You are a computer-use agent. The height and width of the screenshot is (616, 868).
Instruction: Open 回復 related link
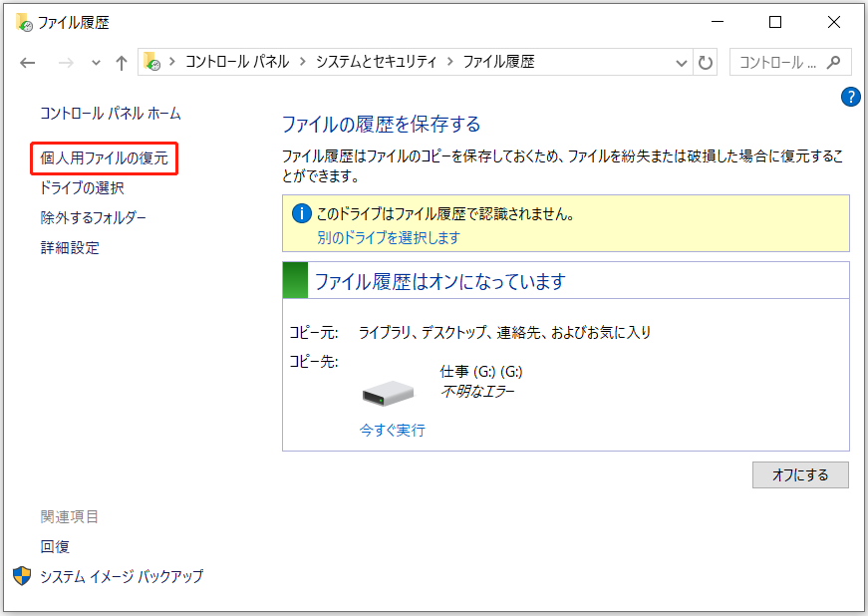pyautogui.click(x=55, y=547)
